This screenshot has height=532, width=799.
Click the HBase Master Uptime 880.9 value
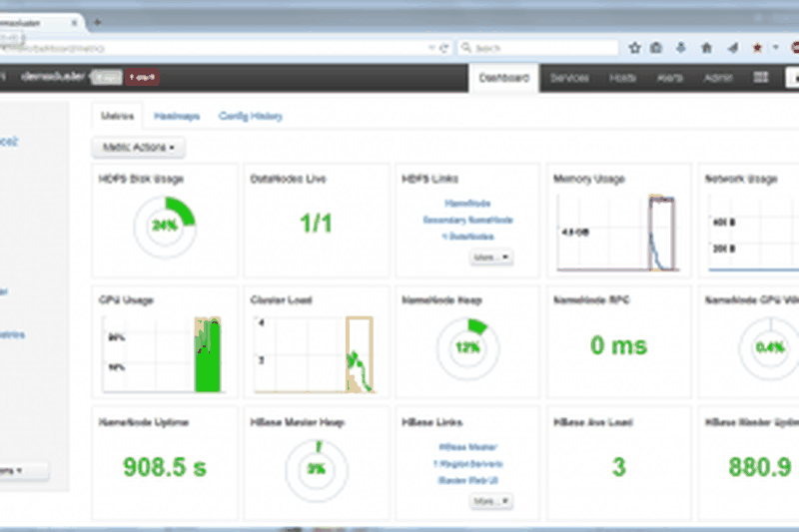759,467
